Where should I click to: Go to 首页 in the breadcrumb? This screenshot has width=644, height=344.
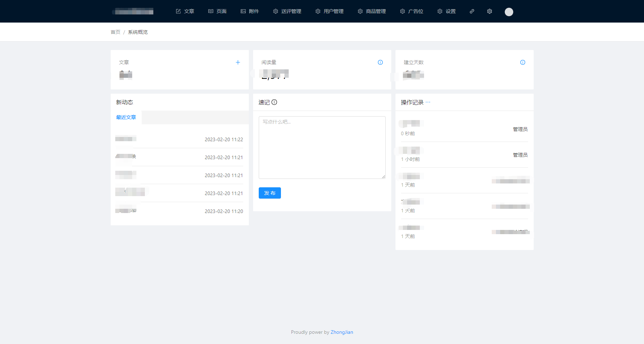[116, 32]
